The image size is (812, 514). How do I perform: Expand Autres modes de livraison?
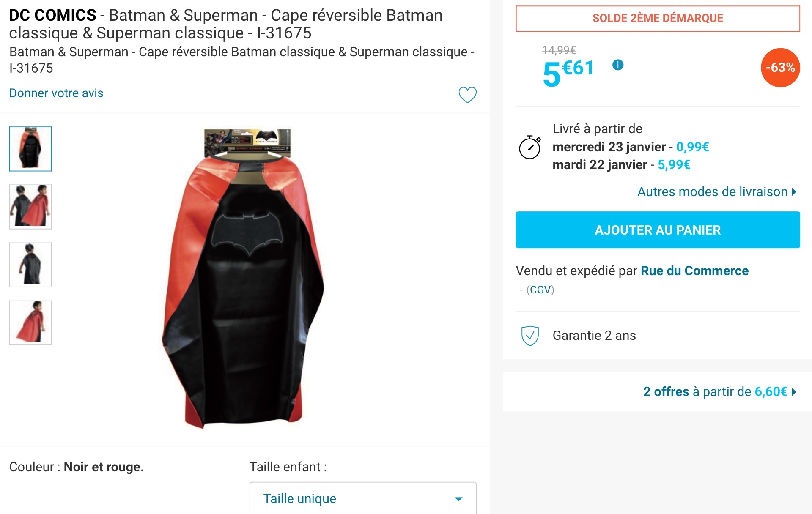[x=716, y=192]
